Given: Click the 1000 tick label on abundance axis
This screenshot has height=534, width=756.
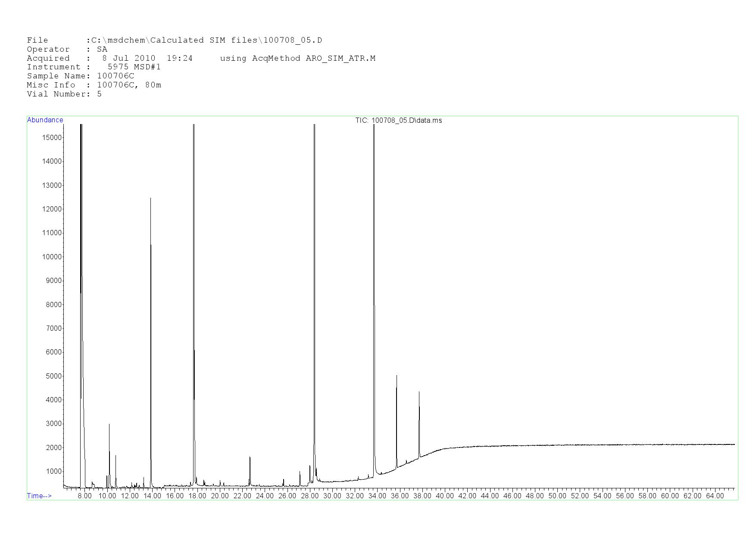Looking at the screenshot, I should pos(53,472).
